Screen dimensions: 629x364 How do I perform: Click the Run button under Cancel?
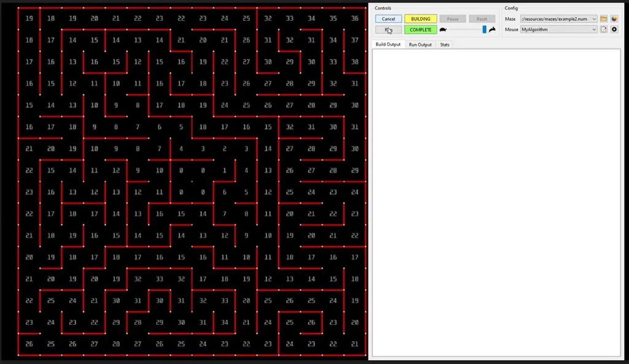tap(388, 29)
